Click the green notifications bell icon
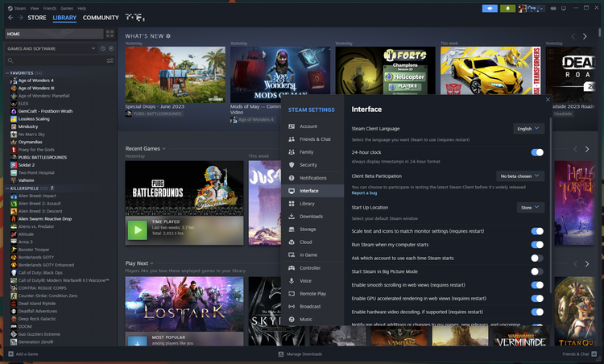The height and width of the screenshot is (364, 604). tap(507, 8)
